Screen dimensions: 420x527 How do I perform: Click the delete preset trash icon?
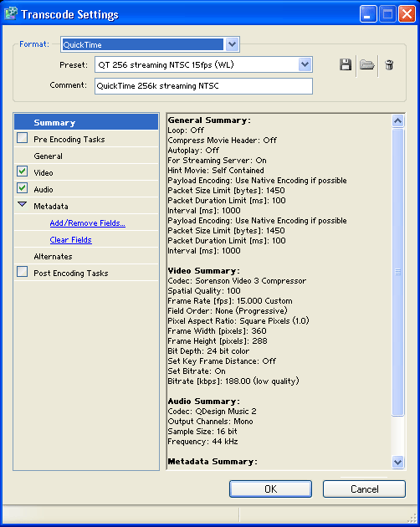pyautogui.click(x=389, y=64)
